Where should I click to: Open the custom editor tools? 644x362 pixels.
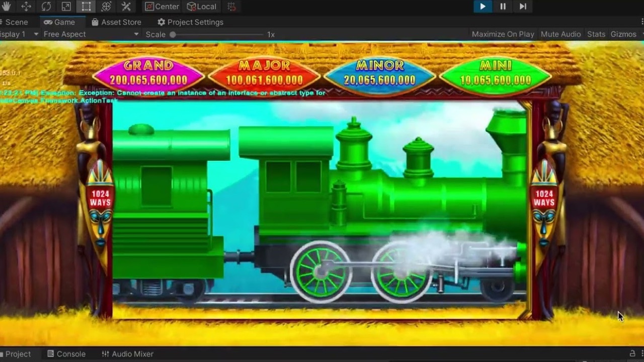pyautogui.click(x=126, y=7)
